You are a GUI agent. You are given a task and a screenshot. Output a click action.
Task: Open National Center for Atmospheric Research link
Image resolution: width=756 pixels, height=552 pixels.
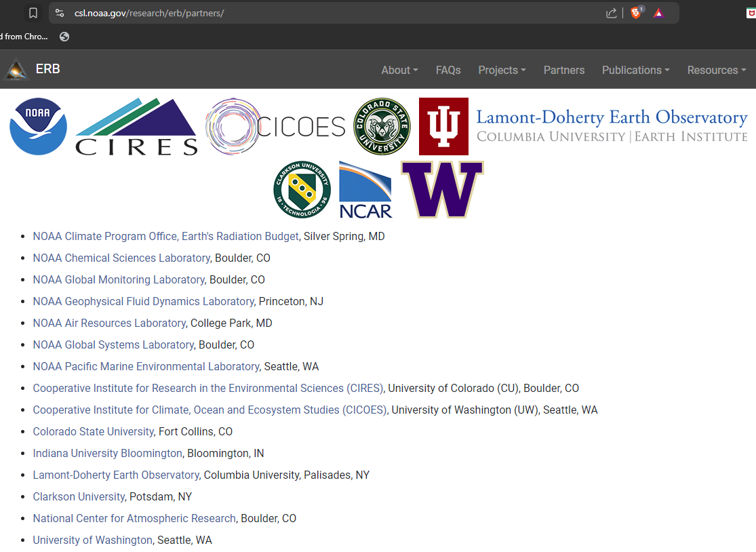click(134, 518)
